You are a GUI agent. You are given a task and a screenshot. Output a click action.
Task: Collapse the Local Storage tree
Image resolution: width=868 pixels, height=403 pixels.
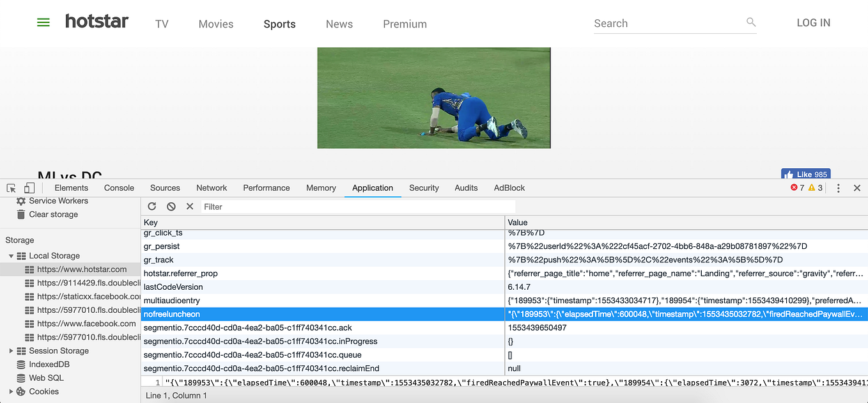tap(12, 256)
